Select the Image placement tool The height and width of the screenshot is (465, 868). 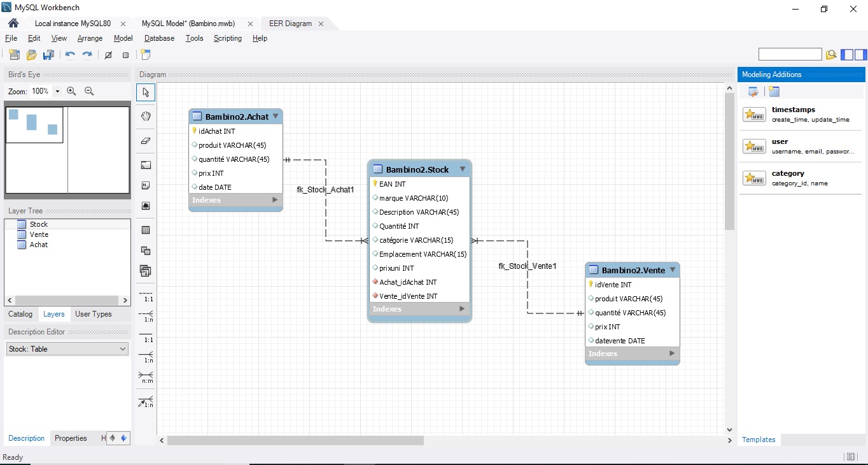coord(146,206)
